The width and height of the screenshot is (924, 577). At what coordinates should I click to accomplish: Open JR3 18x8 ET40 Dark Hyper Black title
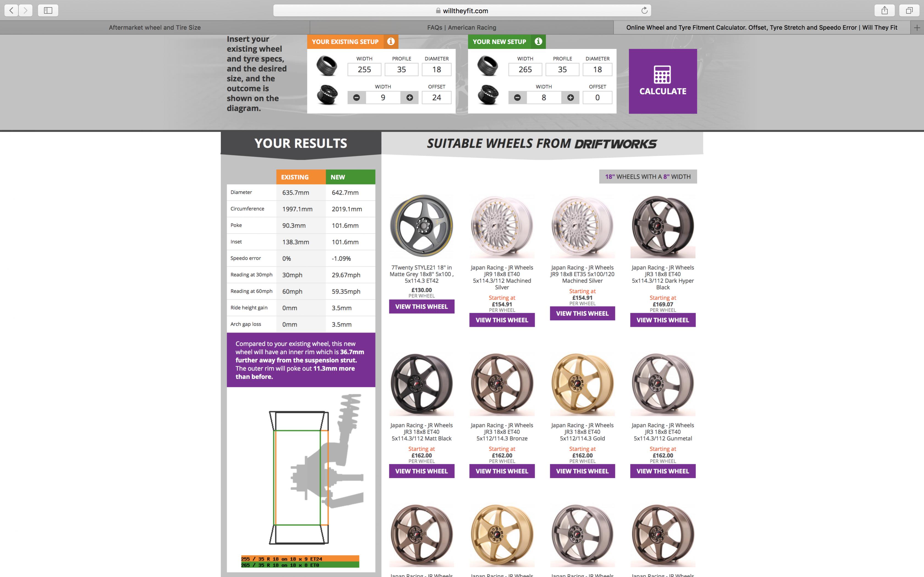(663, 277)
